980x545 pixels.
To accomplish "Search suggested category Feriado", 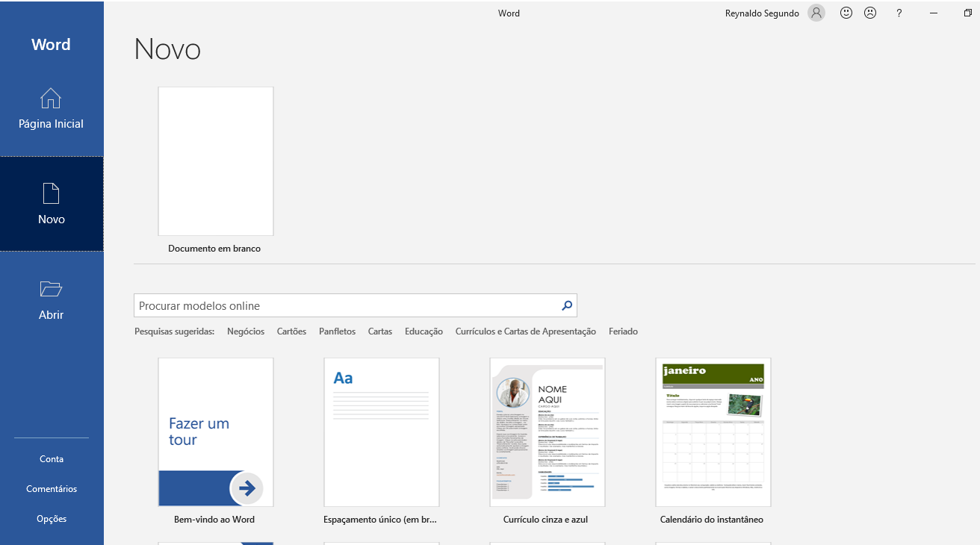I will (x=623, y=331).
